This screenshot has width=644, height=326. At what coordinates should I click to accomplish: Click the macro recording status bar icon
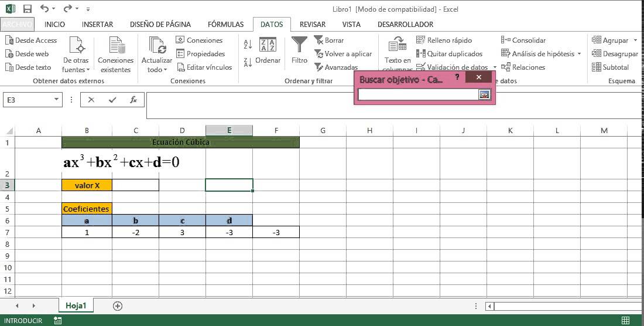pyautogui.click(x=58, y=321)
